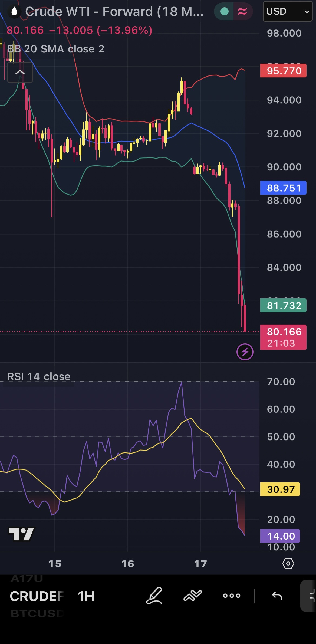Tap the oil drop symbol logo
The height and width of the screenshot is (644, 316).
pyautogui.click(x=14, y=12)
